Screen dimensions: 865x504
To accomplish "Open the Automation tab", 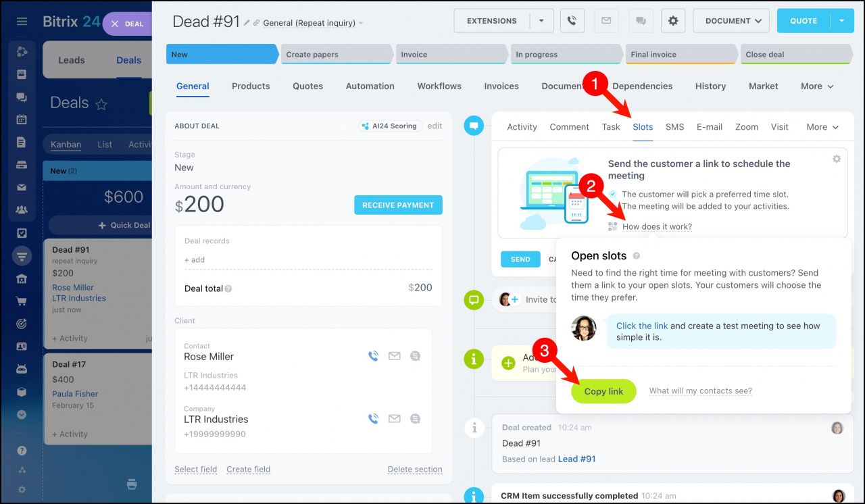I will coord(370,86).
